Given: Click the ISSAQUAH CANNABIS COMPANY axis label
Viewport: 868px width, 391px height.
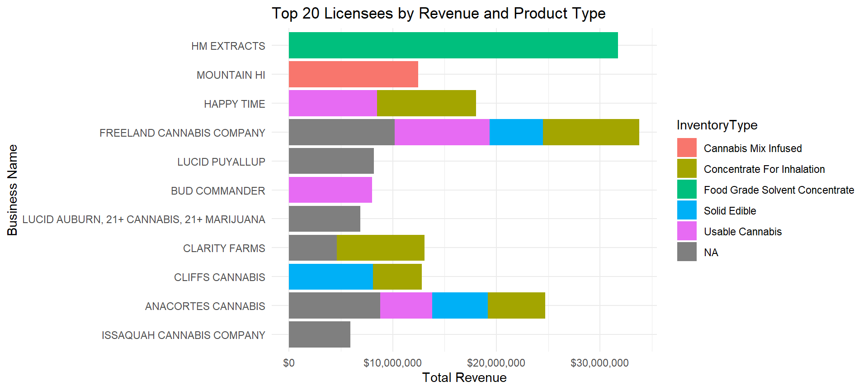Looking at the screenshot, I should tap(183, 335).
